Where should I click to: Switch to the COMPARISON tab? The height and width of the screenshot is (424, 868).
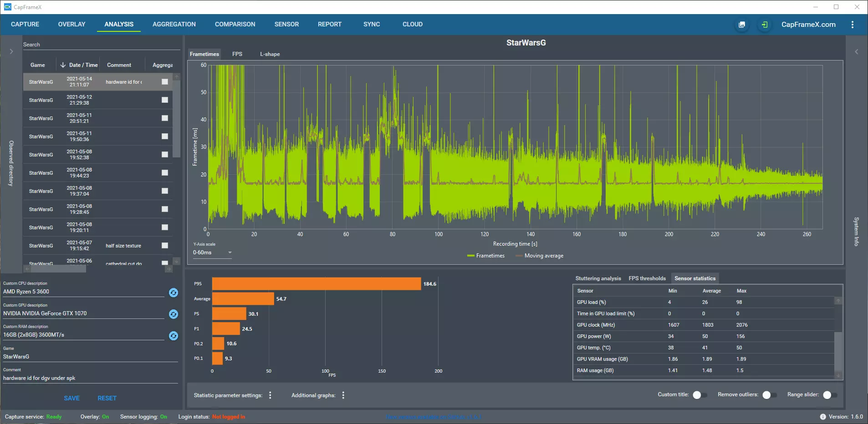[x=235, y=25]
